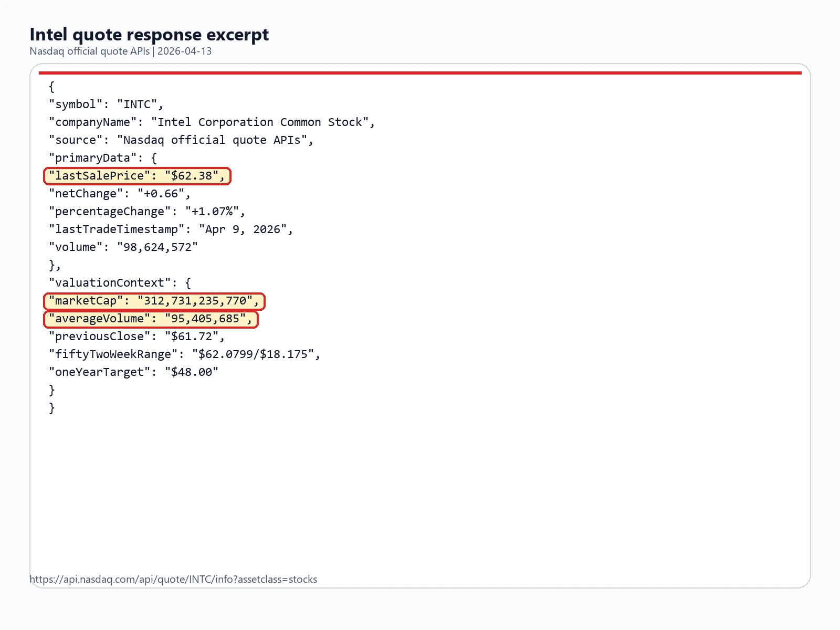The height and width of the screenshot is (630, 840).
Task: Click the red bar atop the code panel
Action: (x=420, y=73)
